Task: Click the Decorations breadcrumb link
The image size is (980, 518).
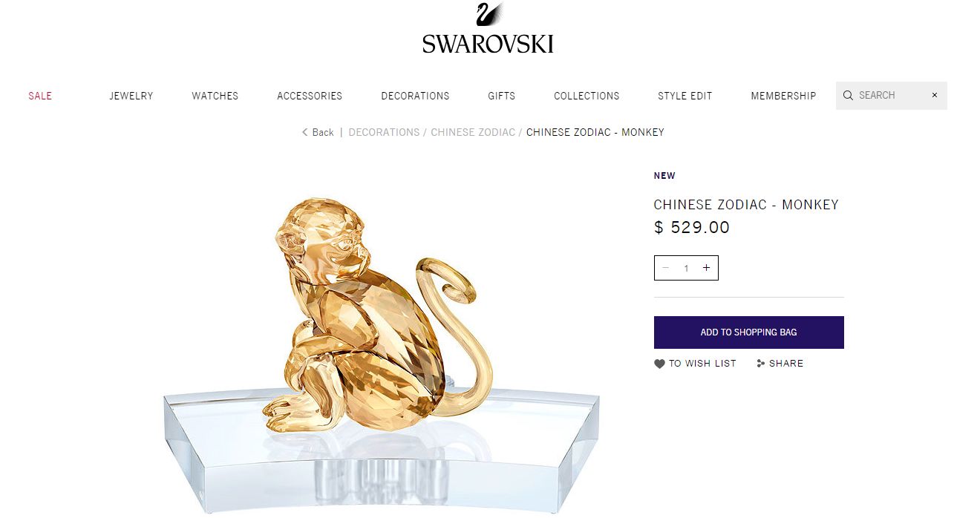Action: tap(384, 132)
